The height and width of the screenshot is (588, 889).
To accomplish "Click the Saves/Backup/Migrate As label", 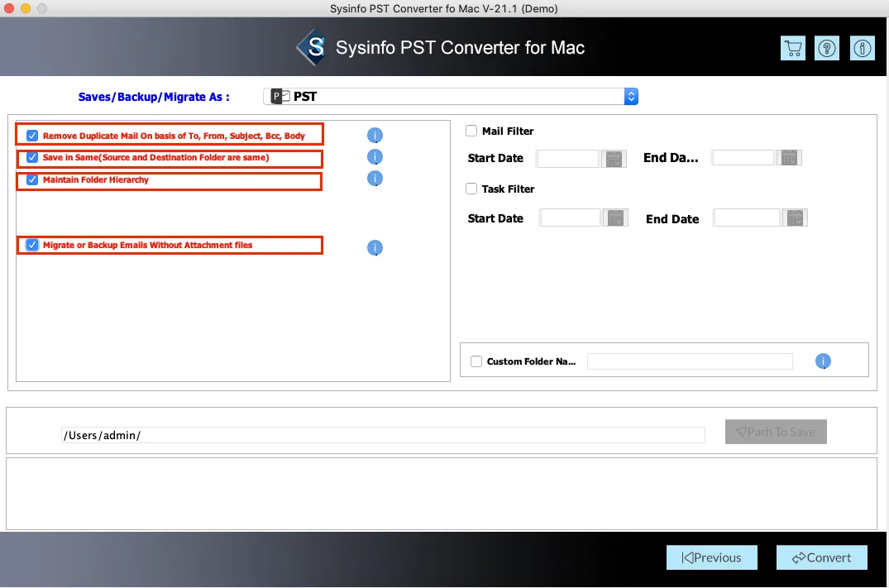I will click(154, 97).
